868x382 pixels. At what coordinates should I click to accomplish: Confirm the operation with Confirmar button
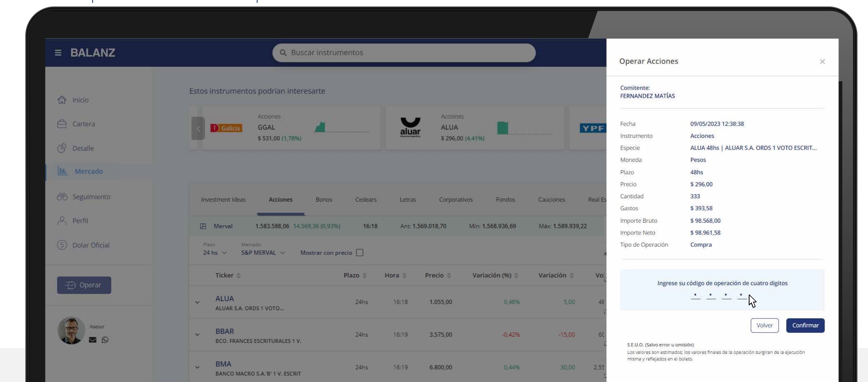806,326
